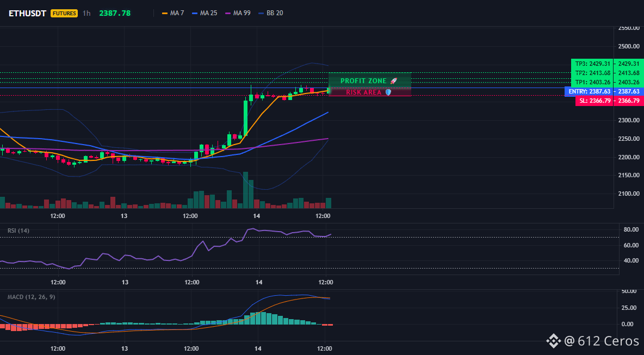Click the current price 2387.78

click(x=115, y=13)
